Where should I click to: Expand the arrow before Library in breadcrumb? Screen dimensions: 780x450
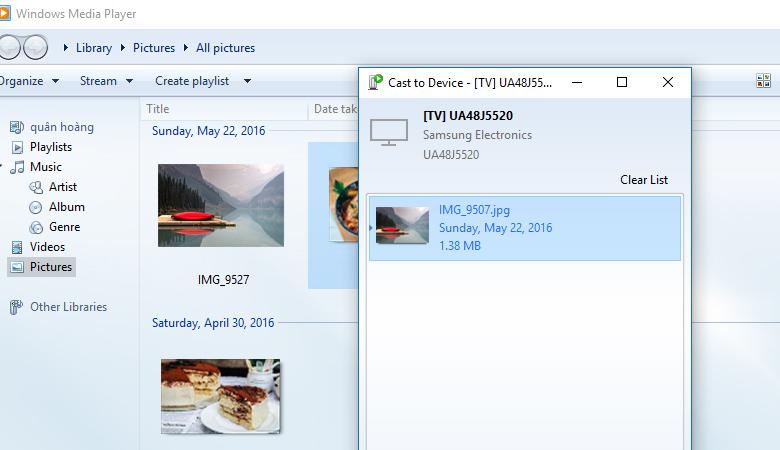click(x=66, y=48)
